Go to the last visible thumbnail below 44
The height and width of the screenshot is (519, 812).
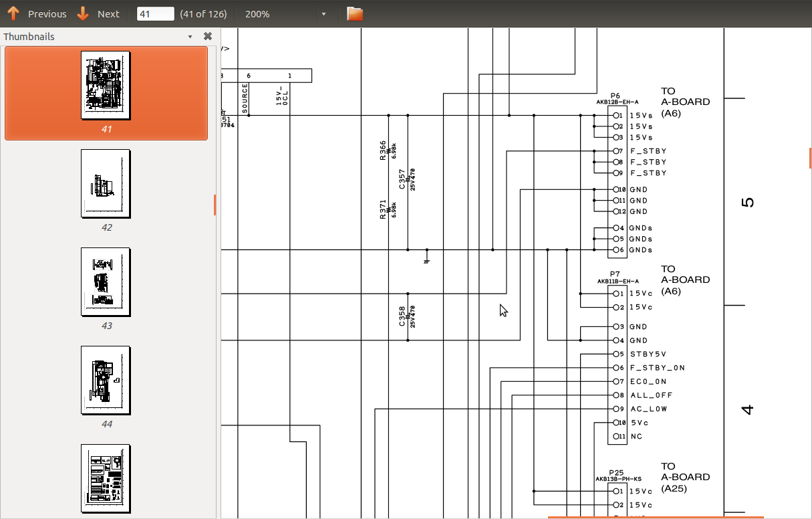pyautogui.click(x=106, y=478)
